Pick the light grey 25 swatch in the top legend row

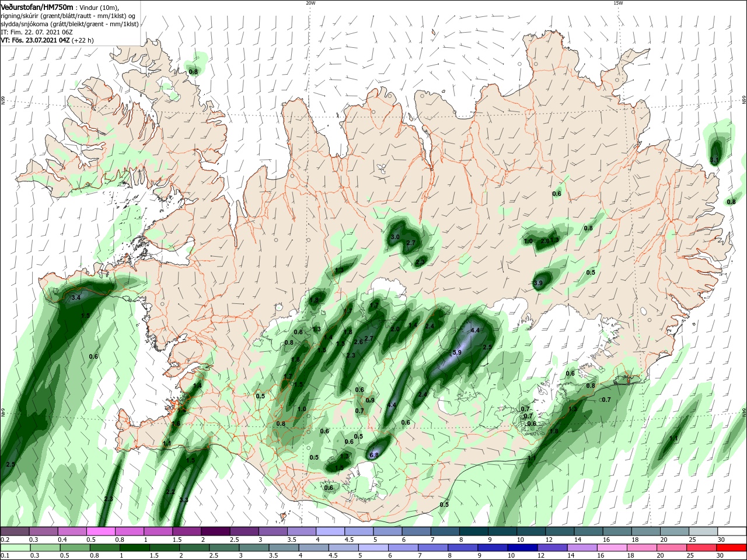(x=703, y=531)
